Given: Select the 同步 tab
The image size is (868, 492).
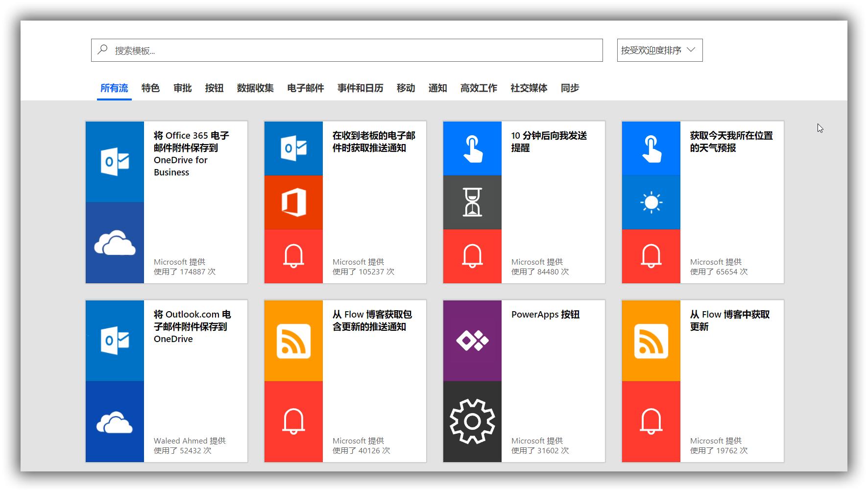Looking at the screenshot, I should pos(570,88).
